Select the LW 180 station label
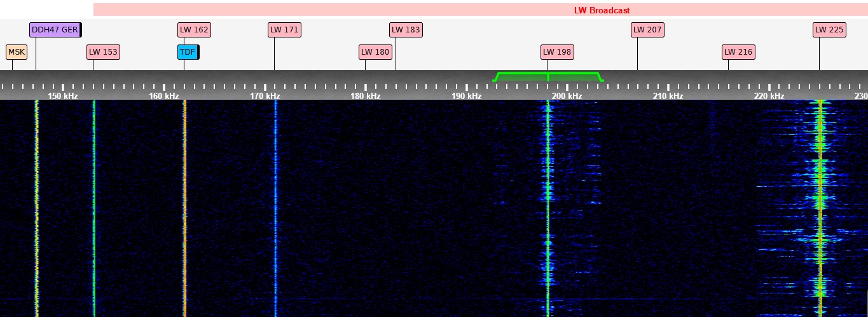Viewport: 868px width, 317px height. click(375, 52)
